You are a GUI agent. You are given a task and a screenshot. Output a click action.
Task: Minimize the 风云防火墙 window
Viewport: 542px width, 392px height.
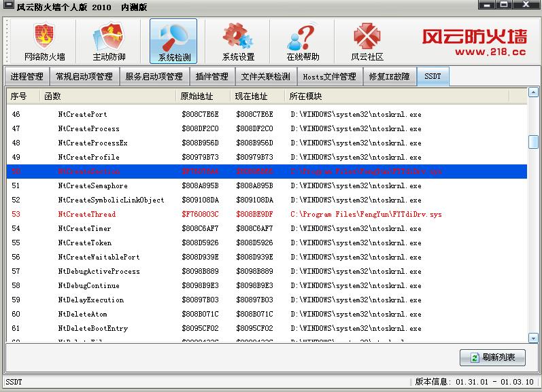coord(487,5)
